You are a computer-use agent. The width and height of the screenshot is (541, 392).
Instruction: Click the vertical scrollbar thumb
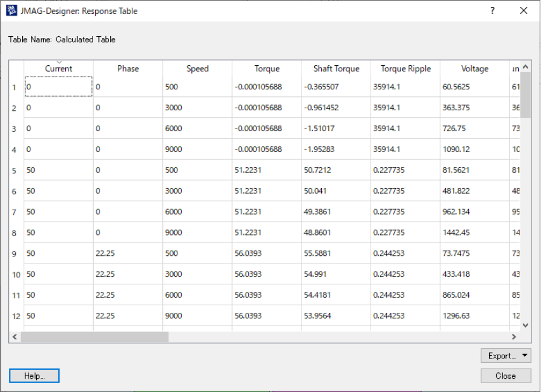tap(525, 95)
